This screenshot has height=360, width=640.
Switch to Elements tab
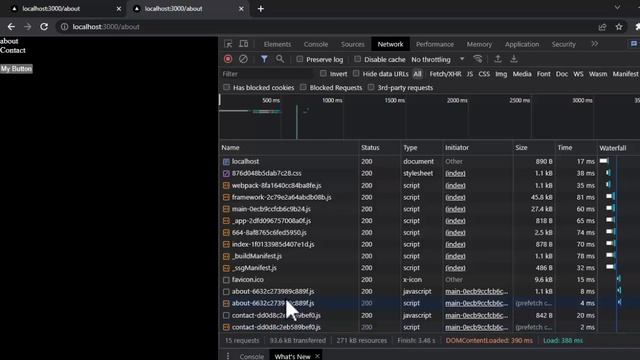pyautogui.click(x=277, y=44)
